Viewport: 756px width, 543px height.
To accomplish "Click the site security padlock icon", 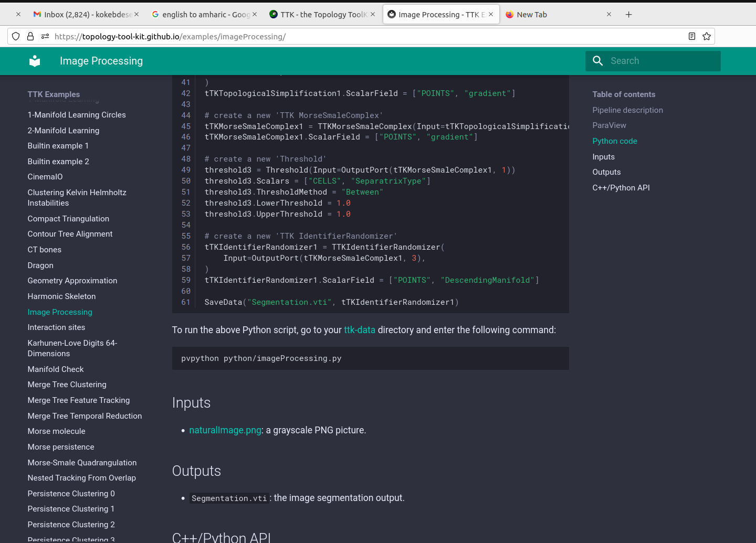I will click(x=30, y=36).
